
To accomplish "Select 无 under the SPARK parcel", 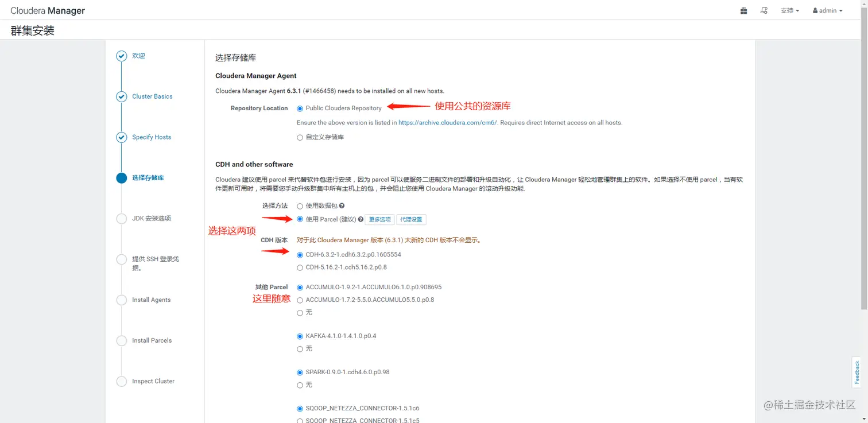I will (300, 385).
